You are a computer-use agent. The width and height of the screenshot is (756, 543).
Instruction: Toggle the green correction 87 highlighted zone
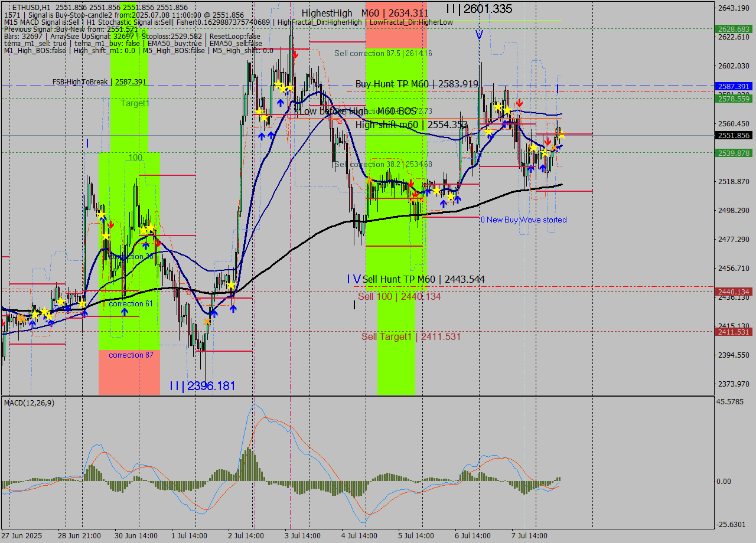(x=130, y=354)
